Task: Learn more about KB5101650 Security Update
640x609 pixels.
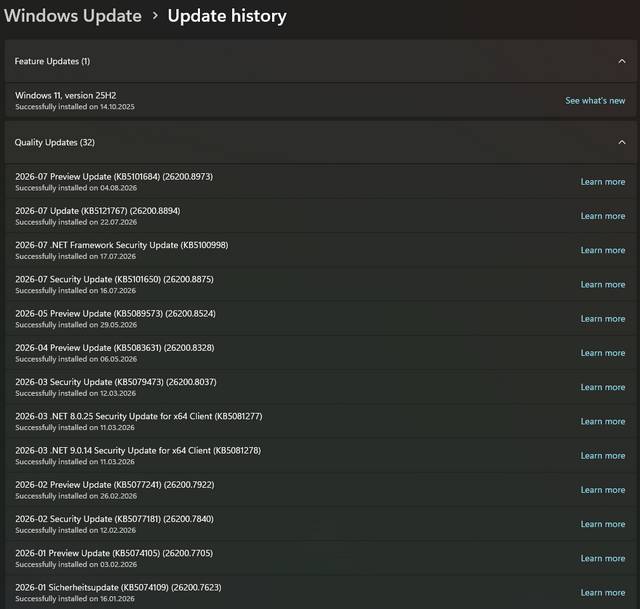Action: point(603,284)
